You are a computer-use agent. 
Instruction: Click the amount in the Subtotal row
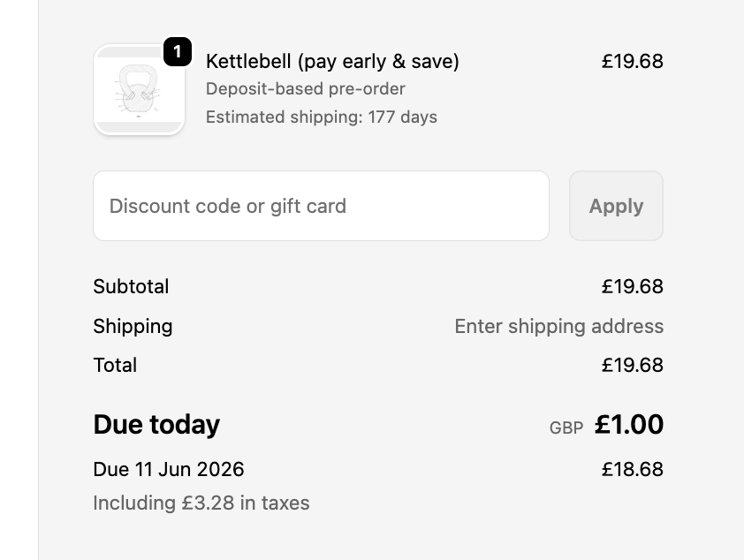pyautogui.click(x=632, y=287)
